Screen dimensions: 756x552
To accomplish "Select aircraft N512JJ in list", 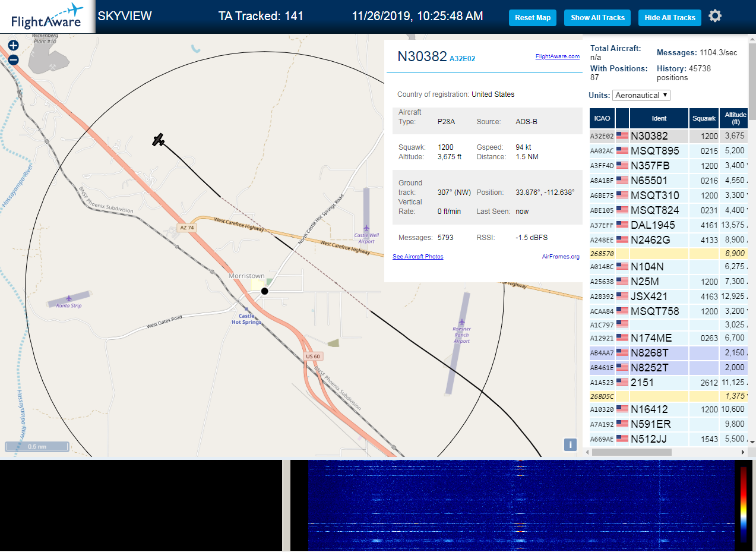I will tap(669, 439).
